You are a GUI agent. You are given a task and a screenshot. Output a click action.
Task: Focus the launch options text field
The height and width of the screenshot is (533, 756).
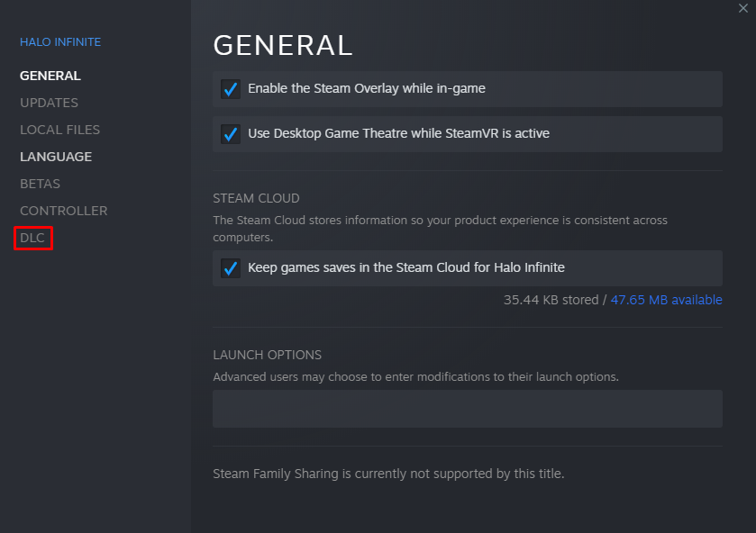pos(467,409)
